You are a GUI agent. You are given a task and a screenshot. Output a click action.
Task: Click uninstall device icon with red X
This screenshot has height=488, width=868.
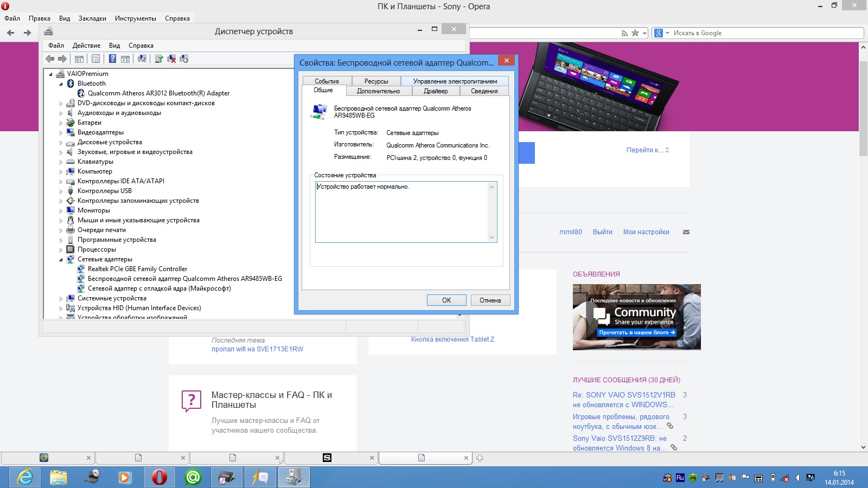[x=171, y=59]
